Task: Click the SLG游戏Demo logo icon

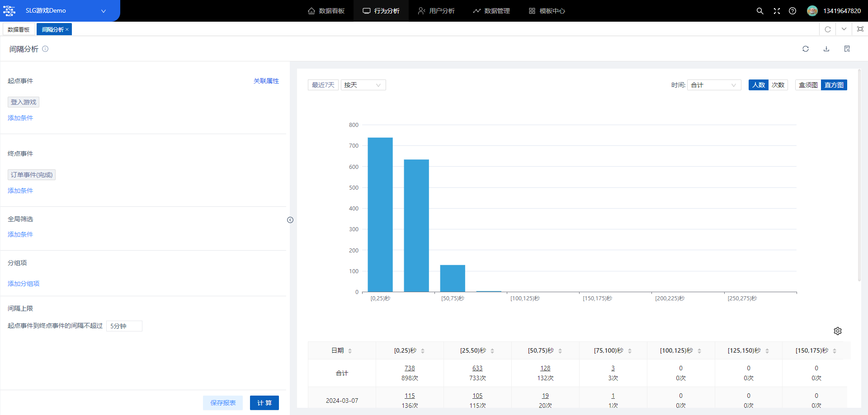Action: point(9,10)
